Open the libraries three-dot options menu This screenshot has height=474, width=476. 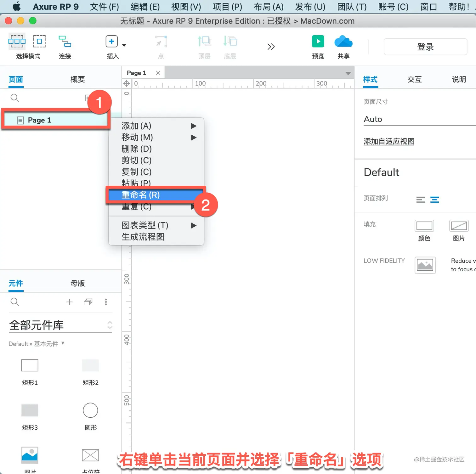106,302
